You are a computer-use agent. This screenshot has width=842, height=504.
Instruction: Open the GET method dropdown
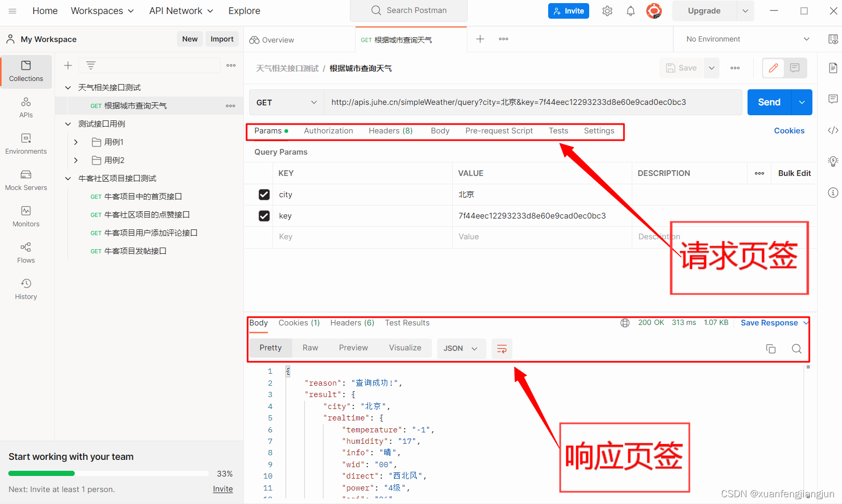pyautogui.click(x=287, y=102)
